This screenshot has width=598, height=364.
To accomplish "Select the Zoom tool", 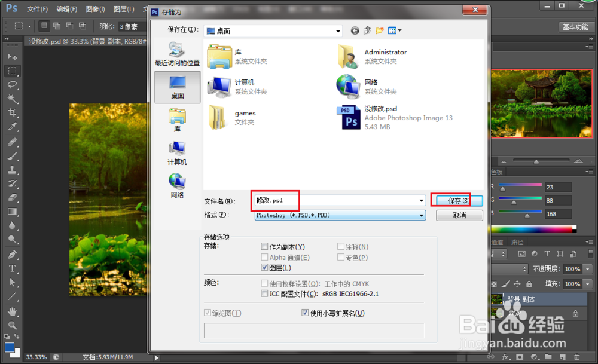I will [x=12, y=326].
